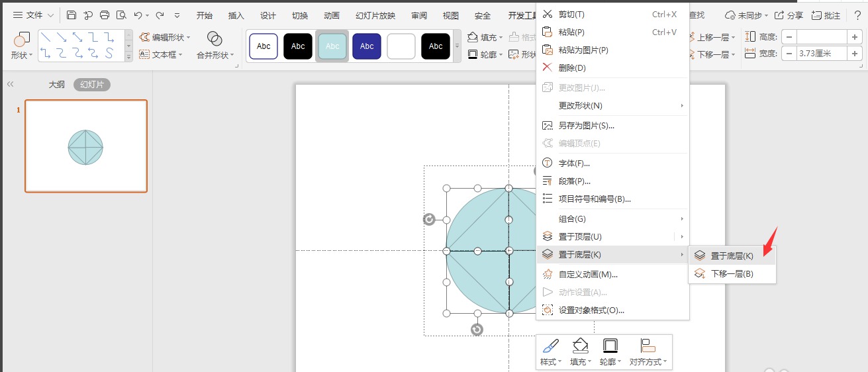Click the 轮廓 outline icon in mini toolbar
The width and height of the screenshot is (868, 372).
[610, 346]
